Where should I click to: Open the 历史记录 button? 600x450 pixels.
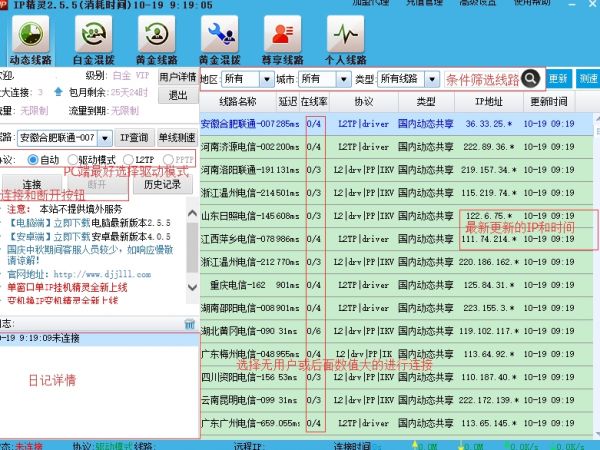[163, 184]
